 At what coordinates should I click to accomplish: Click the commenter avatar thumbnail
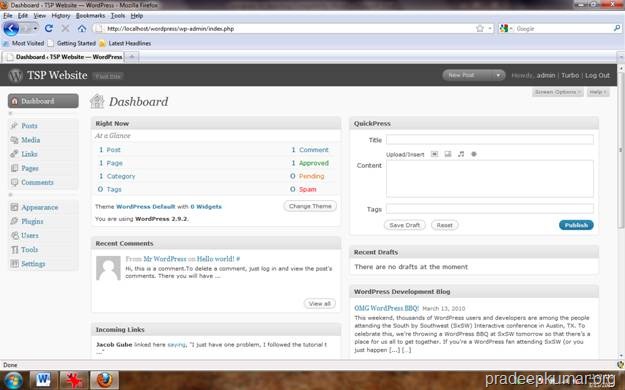[x=108, y=268]
